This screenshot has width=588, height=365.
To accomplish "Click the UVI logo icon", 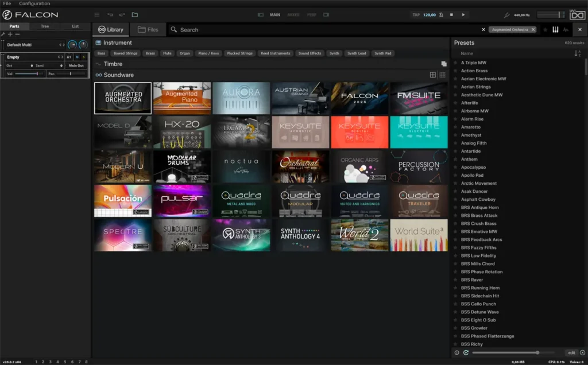I will pos(577,14).
